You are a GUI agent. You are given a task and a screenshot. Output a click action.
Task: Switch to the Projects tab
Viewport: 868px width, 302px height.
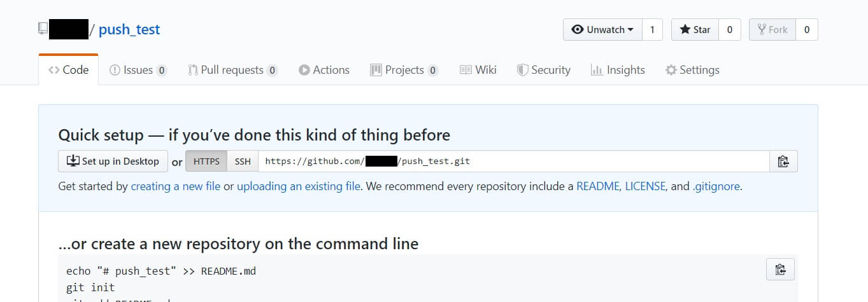(404, 70)
